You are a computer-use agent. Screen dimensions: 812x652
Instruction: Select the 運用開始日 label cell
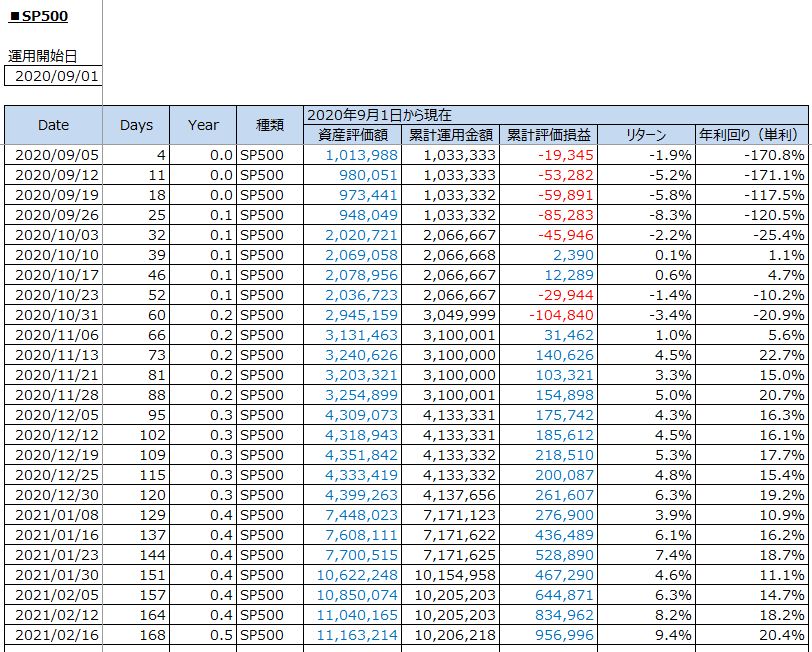(x=43, y=56)
